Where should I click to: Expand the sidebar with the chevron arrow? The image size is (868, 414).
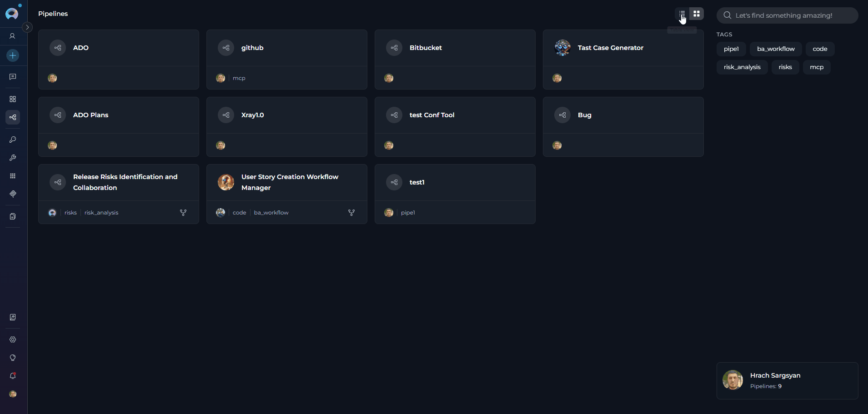click(27, 27)
